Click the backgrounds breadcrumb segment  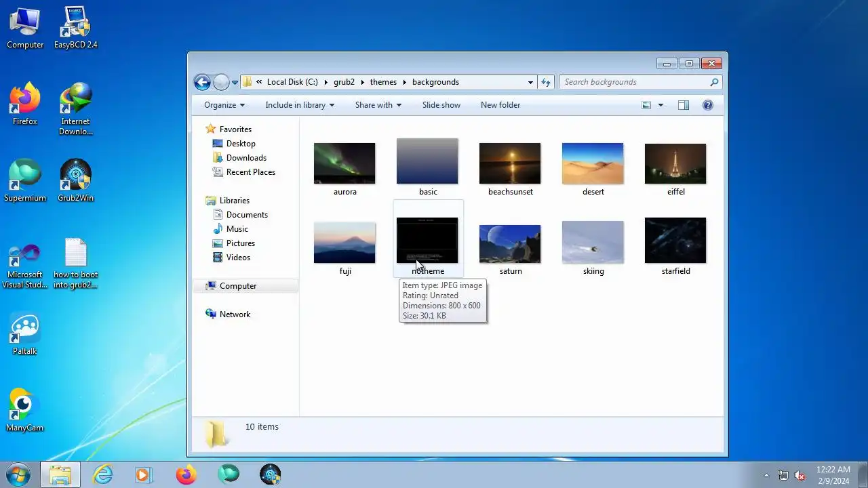click(435, 82)
